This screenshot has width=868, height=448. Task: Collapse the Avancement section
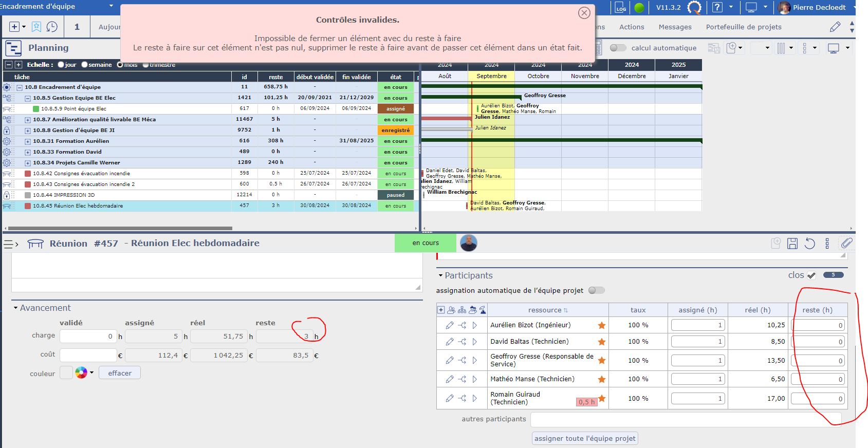pos(15,308)
